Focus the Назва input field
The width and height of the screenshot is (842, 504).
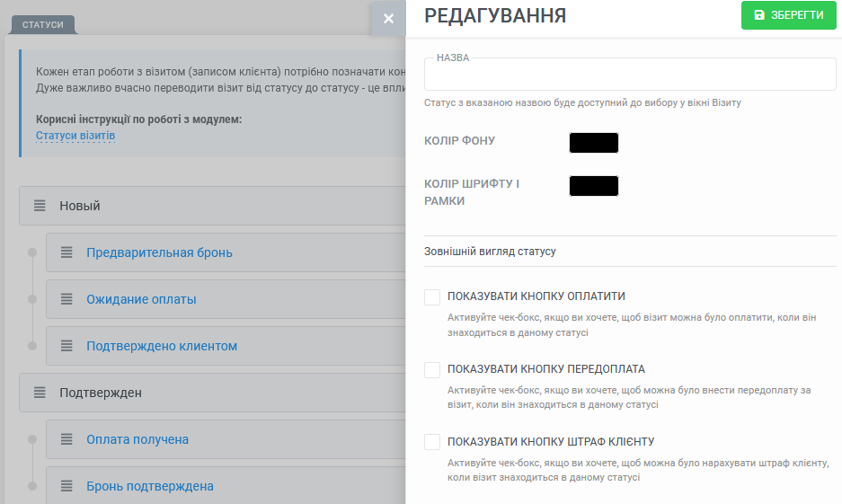(630, 74)
